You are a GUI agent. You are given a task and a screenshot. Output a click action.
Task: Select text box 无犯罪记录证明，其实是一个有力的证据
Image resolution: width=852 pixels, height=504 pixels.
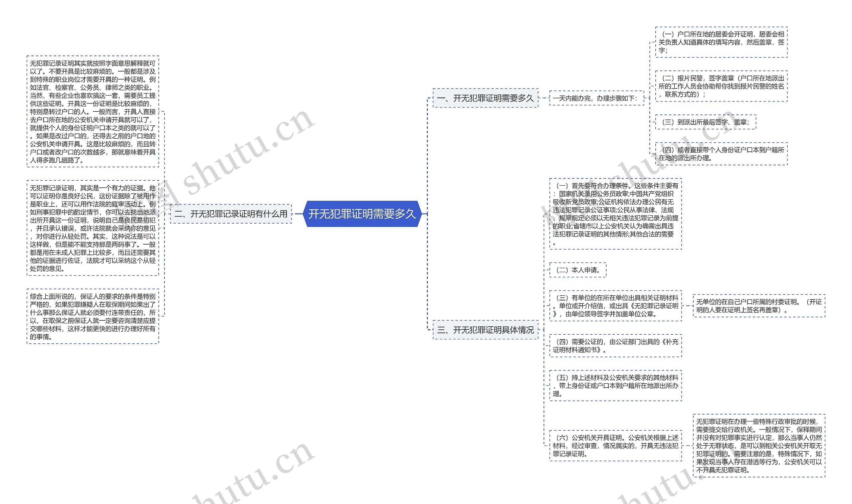tap(93, 228)
